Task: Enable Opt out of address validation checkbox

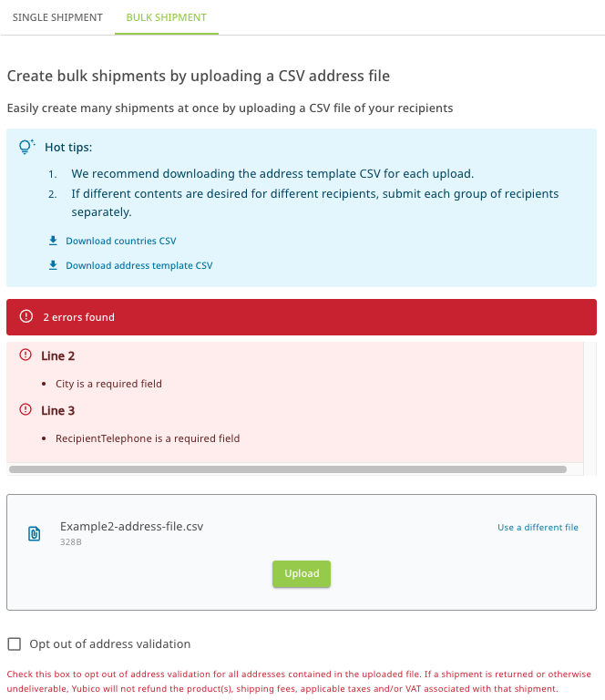Action: (15, 644)
